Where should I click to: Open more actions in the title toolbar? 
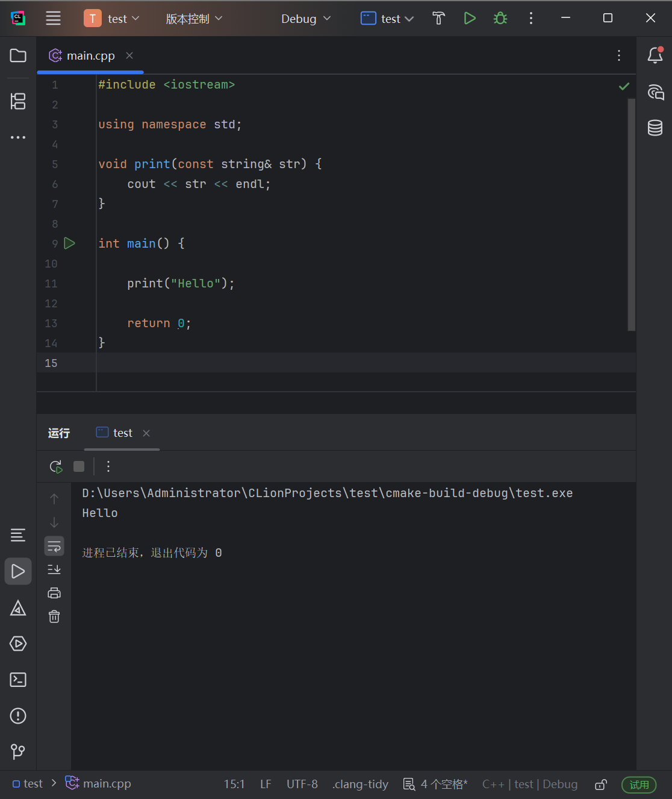530,19
